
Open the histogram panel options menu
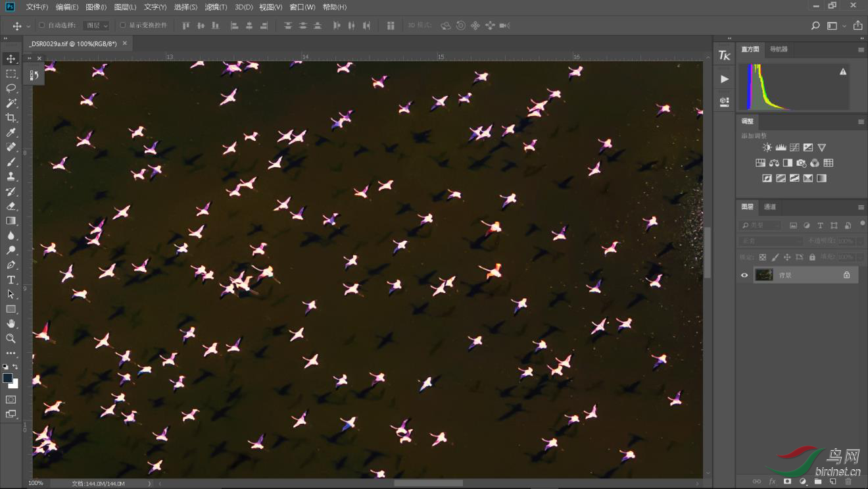861,50
